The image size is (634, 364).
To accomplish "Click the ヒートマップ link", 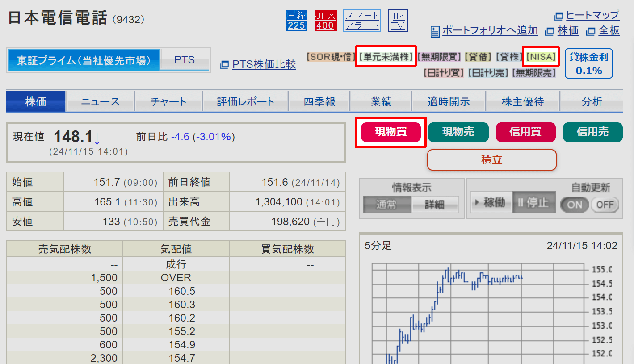I will coord(592,15).
